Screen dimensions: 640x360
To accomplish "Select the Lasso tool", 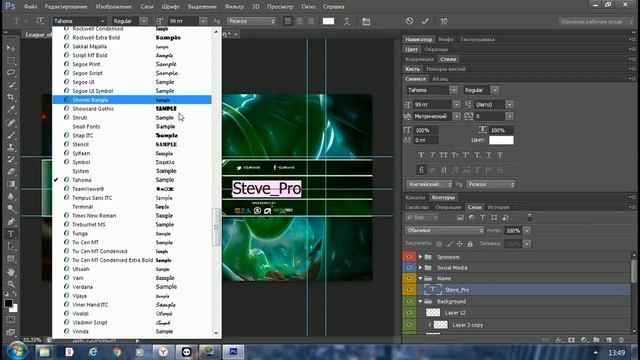I will coord(11,73).
